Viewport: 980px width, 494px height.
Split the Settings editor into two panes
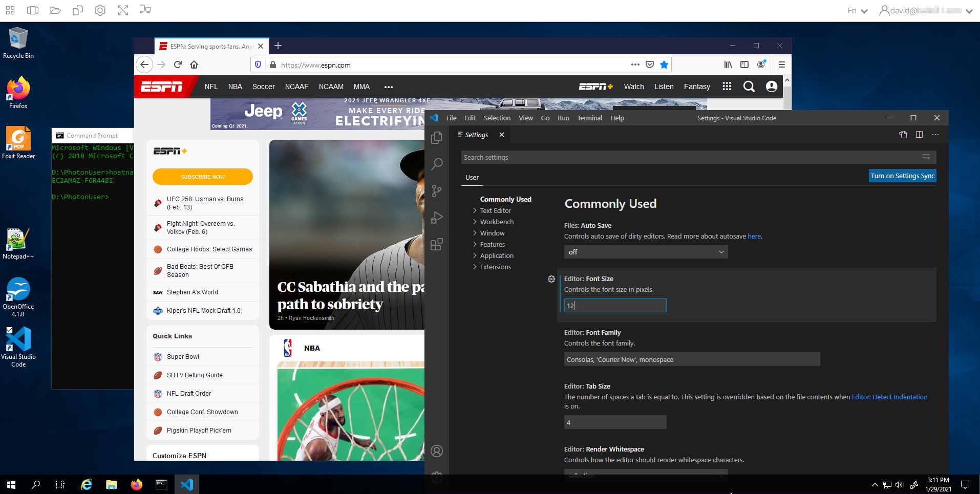[919, 135]
